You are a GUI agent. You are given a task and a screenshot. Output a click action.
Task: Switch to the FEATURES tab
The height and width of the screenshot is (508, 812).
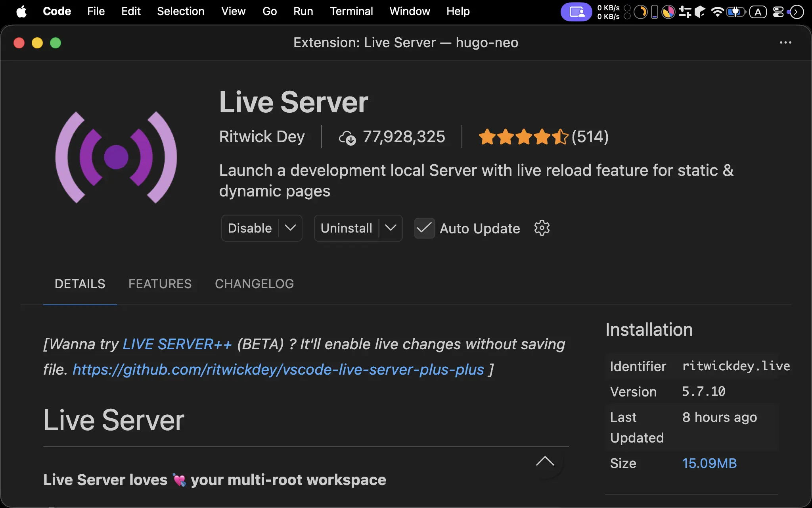click(160, 284)
